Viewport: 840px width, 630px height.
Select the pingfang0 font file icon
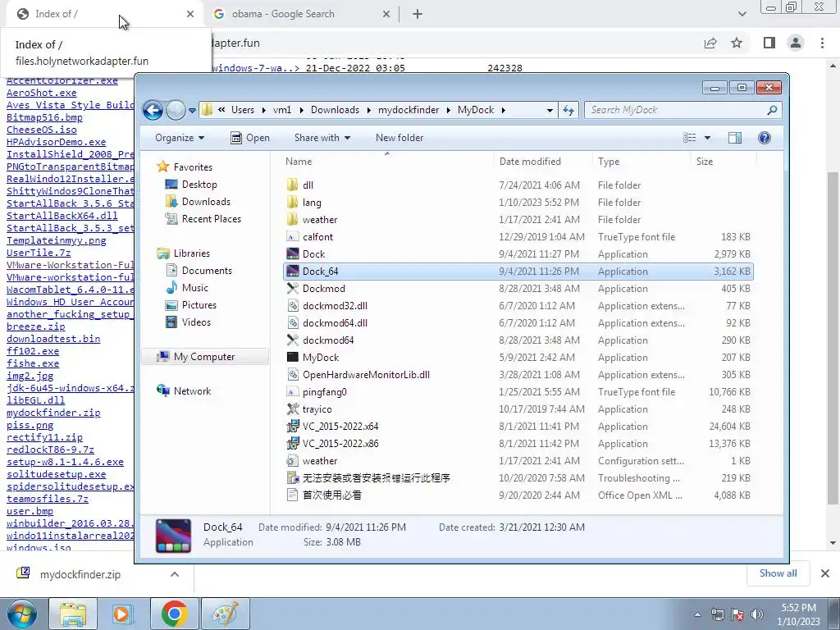(293, 391)
